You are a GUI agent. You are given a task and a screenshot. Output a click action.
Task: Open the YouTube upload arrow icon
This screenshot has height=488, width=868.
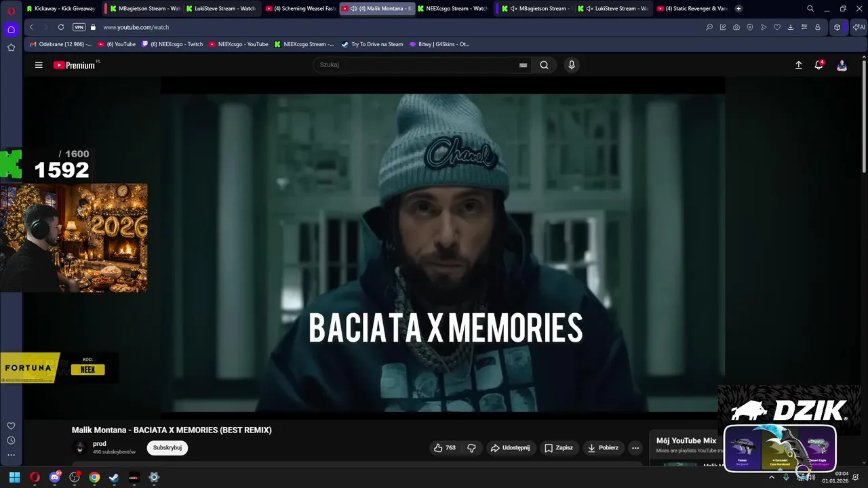pos(799,65)
